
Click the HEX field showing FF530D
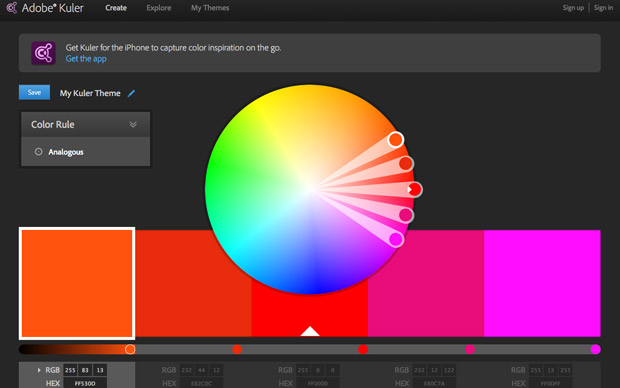85,383
